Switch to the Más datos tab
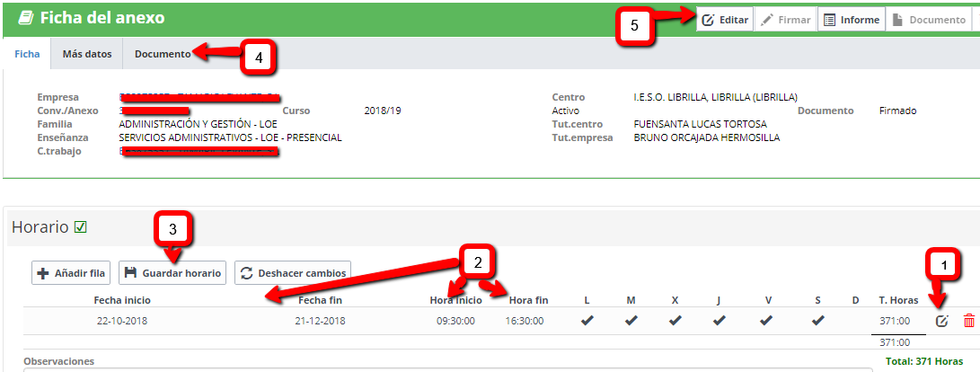The image size is (980, 372). [87, 54]
